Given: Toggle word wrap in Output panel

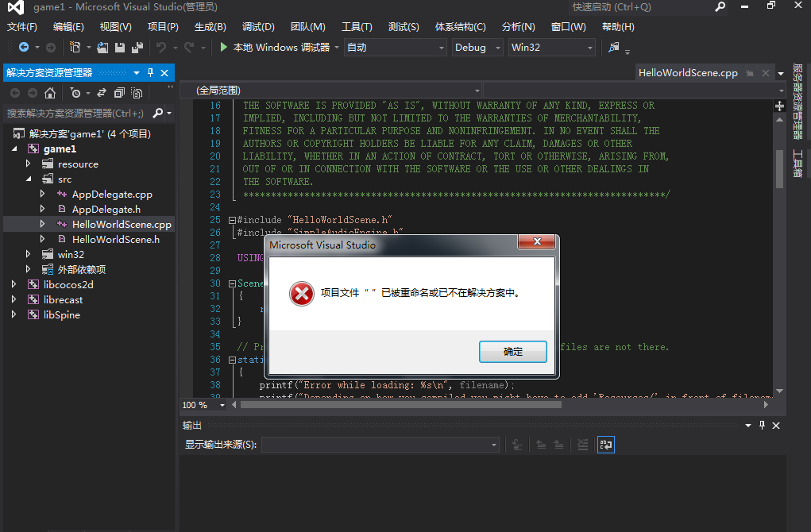Looking at the screenshot, I should click(x=605, y=445).
